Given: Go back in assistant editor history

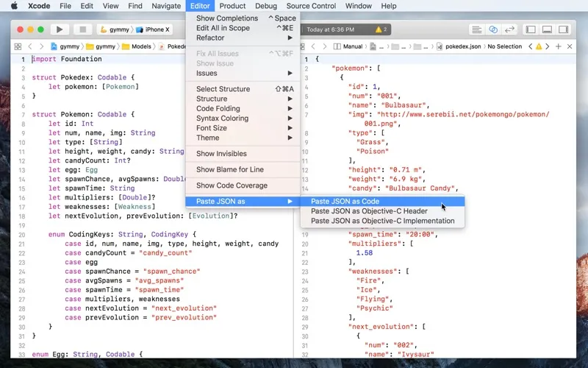Looking at the screenshot, I should (313, 46).
